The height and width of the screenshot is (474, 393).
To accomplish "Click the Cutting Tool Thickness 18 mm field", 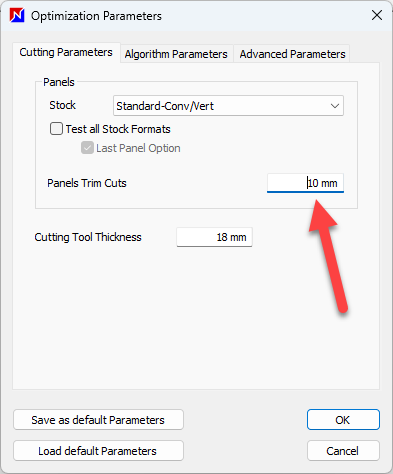I will tap(214, 237).
